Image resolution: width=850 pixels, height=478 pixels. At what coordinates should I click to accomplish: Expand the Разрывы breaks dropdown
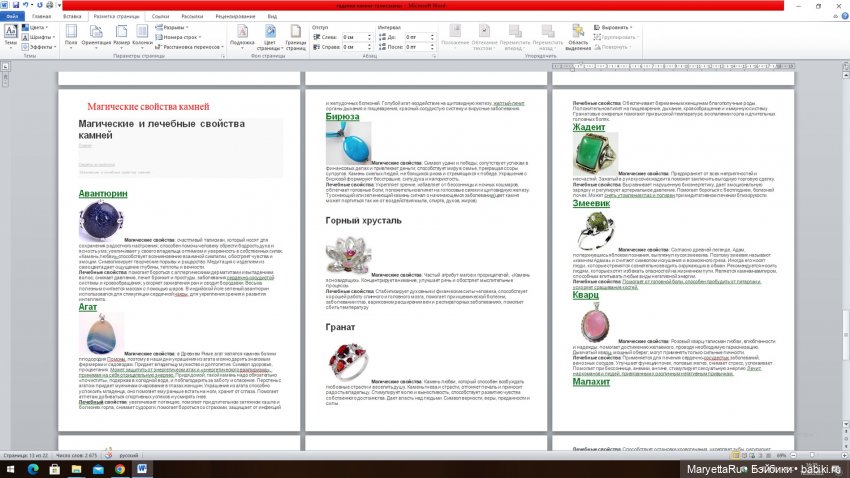tap(176, 27)
